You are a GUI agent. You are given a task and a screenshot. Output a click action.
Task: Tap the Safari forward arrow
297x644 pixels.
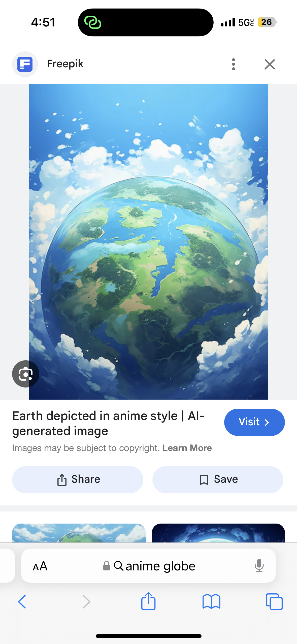(86, 601)
